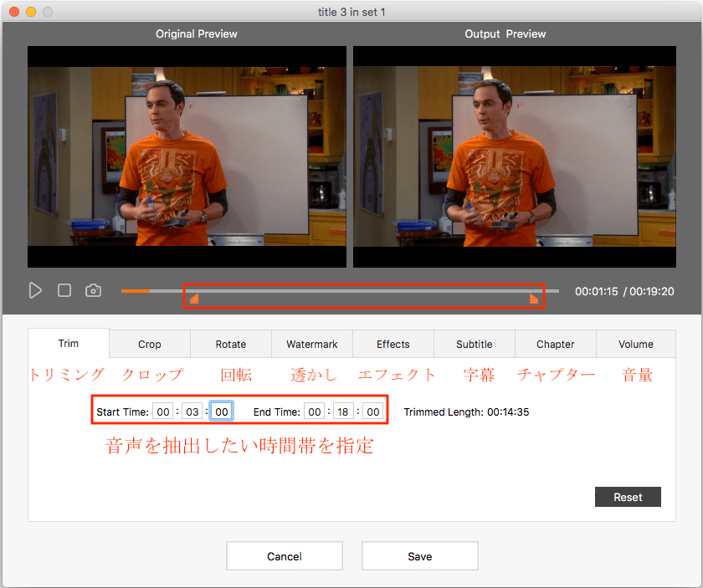The width and height of the screenshot is (703, 588).
Task: Open the Effects tab
Action: [393, 345]
